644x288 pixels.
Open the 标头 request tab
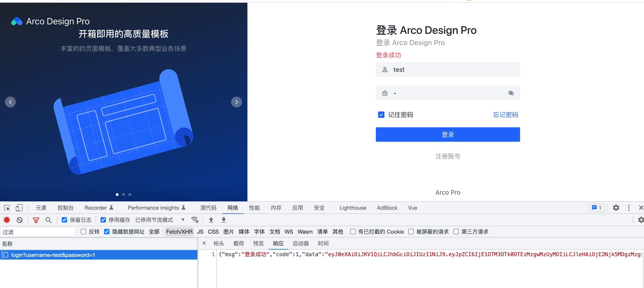click(219, 243)
